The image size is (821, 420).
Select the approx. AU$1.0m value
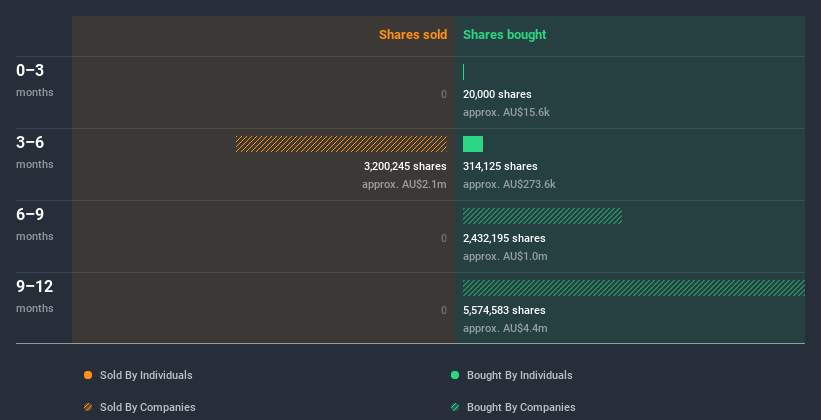coord(505,256)
